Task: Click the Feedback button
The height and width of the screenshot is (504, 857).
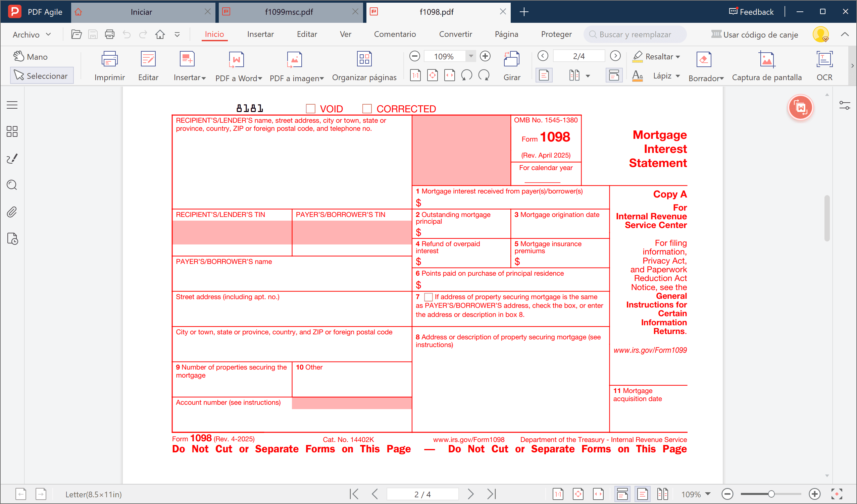Action: tap(751, 12)
